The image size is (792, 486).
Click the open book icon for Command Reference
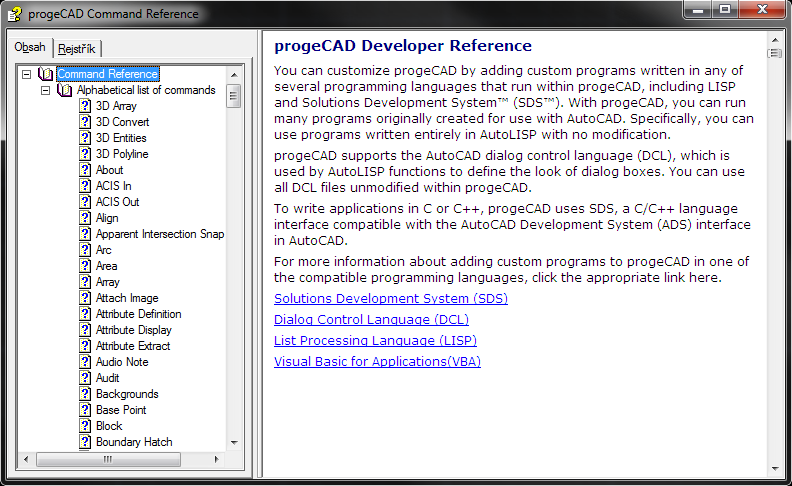(45, 74)
